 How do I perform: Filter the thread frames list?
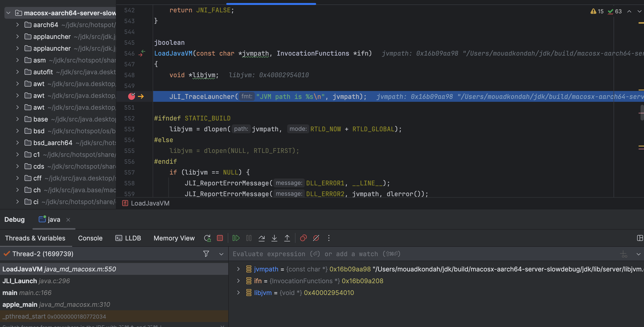tap(206, 254)
